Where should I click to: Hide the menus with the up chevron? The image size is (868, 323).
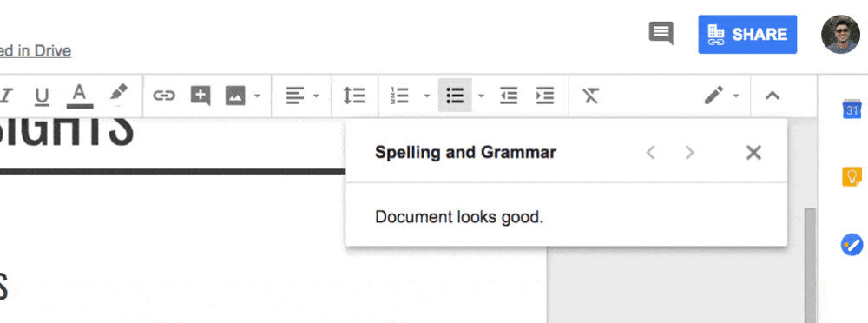click(773, 96)
